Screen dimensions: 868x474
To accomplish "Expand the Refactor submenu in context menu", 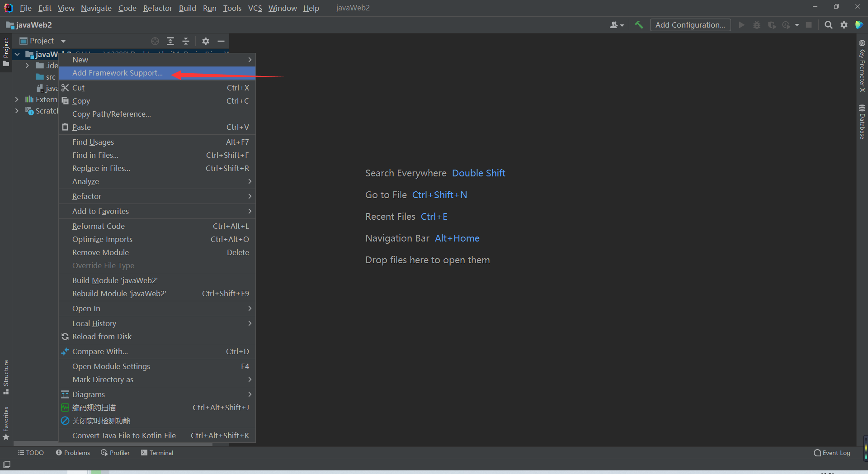I will 157,196.
